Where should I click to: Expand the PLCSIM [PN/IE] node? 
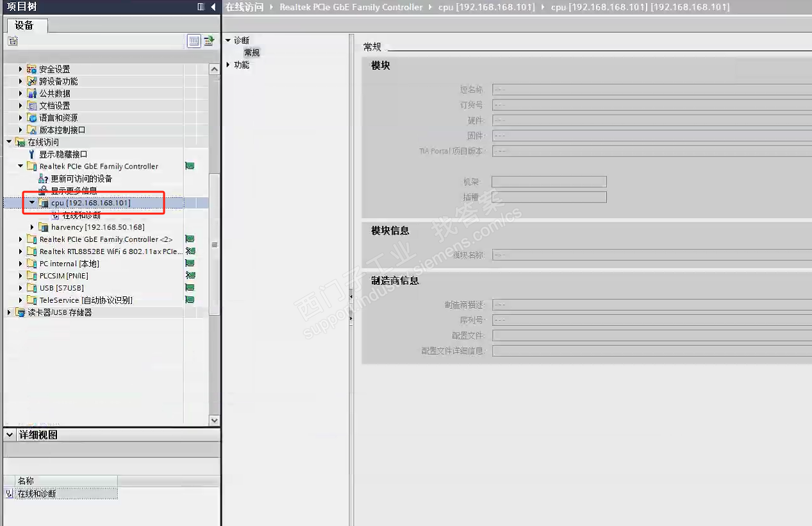coord(21,276)
